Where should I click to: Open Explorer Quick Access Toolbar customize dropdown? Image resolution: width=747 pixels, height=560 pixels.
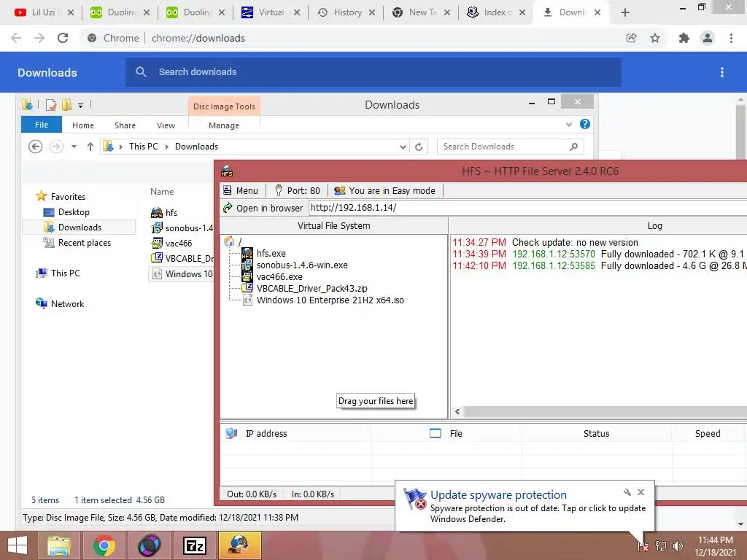(80, 105)
